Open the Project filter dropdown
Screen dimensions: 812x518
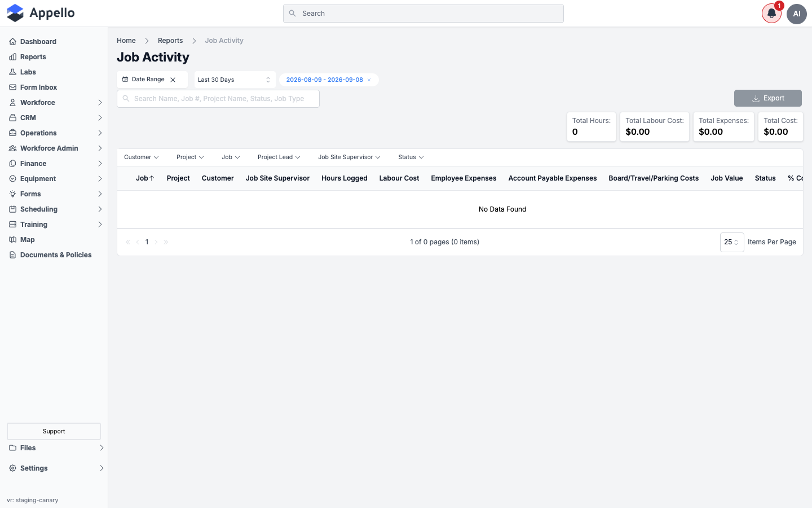(190, 157)
